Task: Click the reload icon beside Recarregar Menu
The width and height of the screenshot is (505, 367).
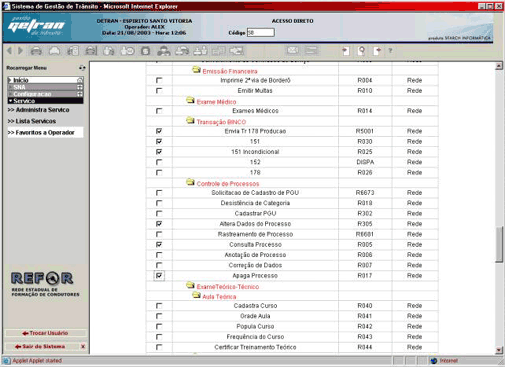Action: click(82, 68)
